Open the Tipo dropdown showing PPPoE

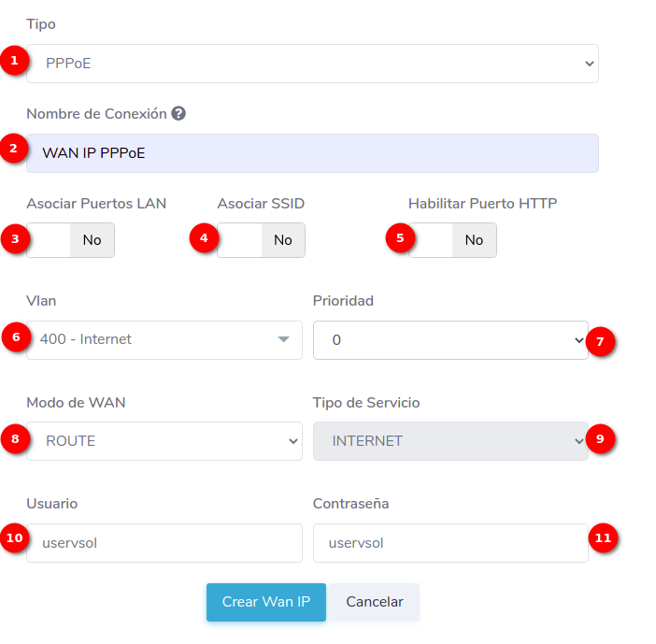(x=312, y=64)
